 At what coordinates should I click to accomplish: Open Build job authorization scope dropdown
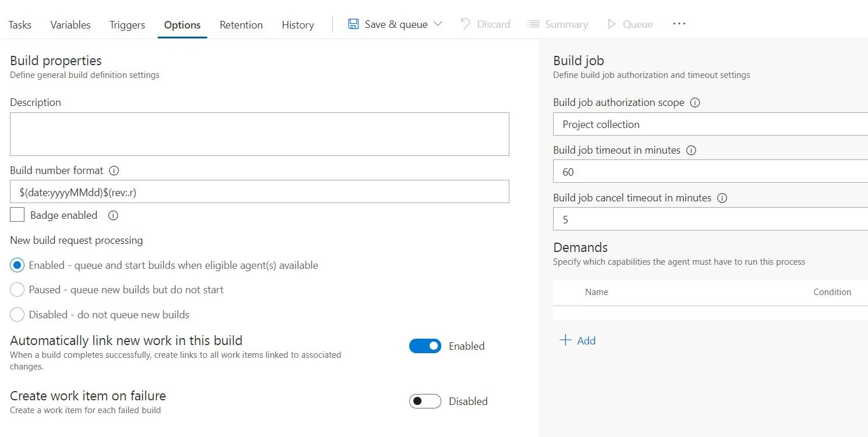click(x=710, y=125)
